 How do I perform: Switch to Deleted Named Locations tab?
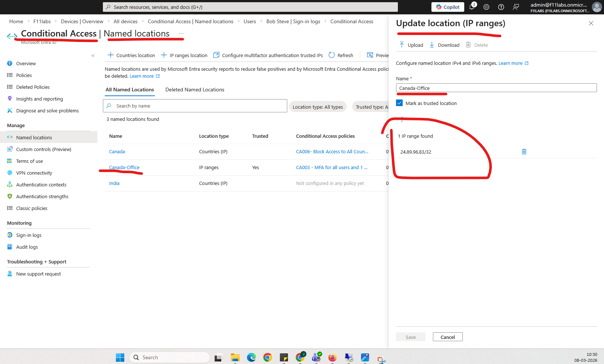point(195,90)
